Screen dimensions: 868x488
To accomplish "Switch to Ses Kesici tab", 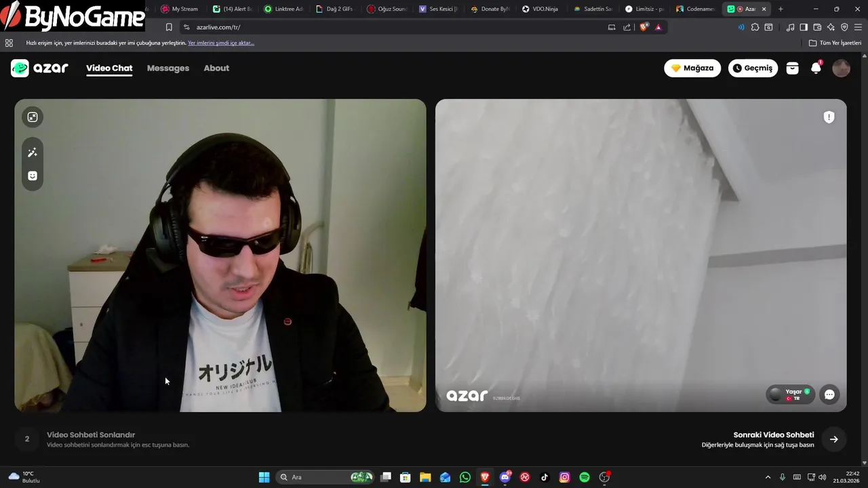I will pyautogui.click(x=438, y=9).
